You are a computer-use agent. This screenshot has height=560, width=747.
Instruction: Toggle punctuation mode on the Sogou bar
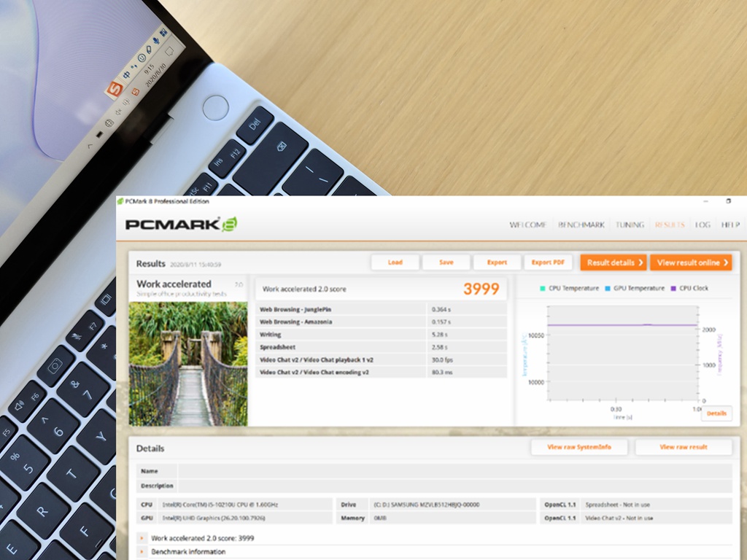(x=134, y=66)
